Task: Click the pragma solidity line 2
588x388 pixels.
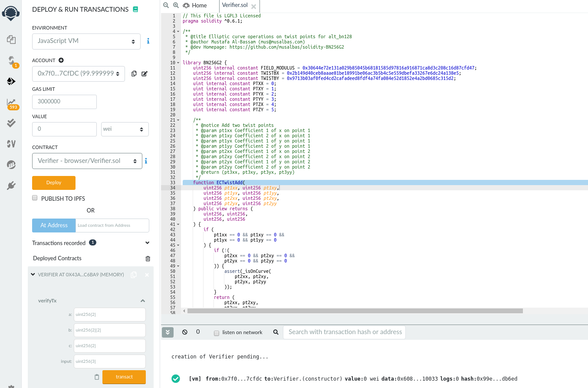Action: tap(213, 21)
